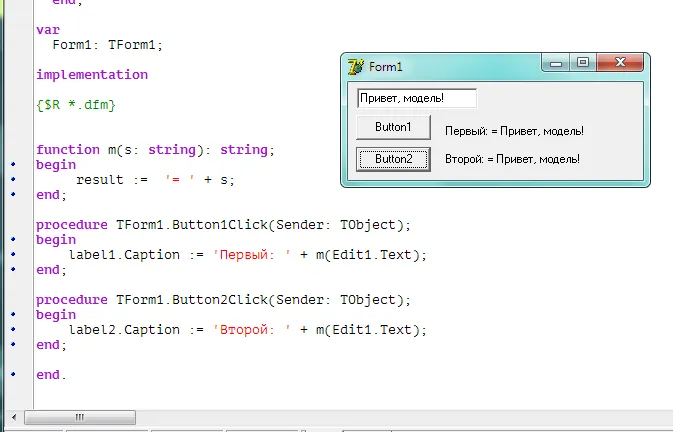Click the text field containing 'Привет, модель!'
The image size is (673, 432).
tap(416, 98)
